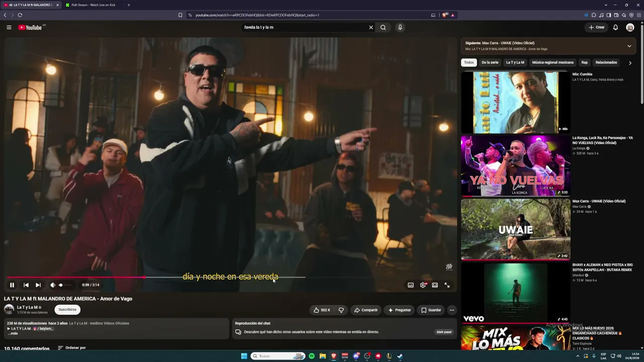Open YouTube notifications bell
The width and height of the screenshot is (644, 362).
tap(615, 28)
